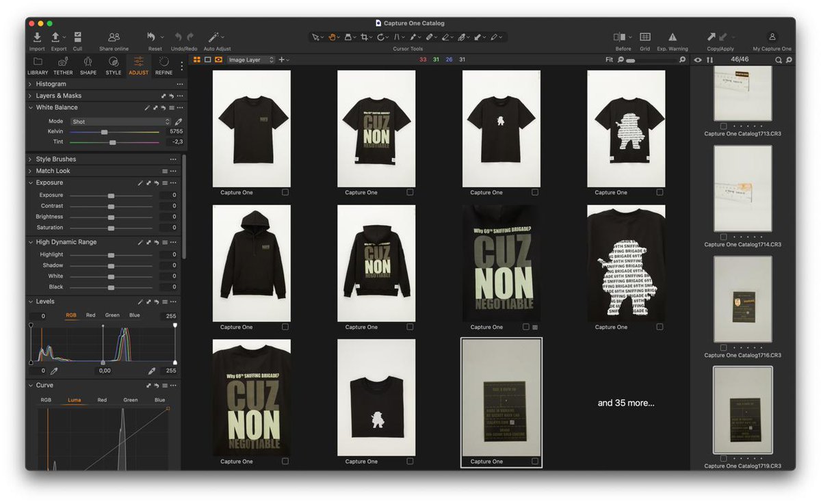Viewport: 821px width, 504px height.
Task: Click Add layer plus icon
Action: coord(281,59)
